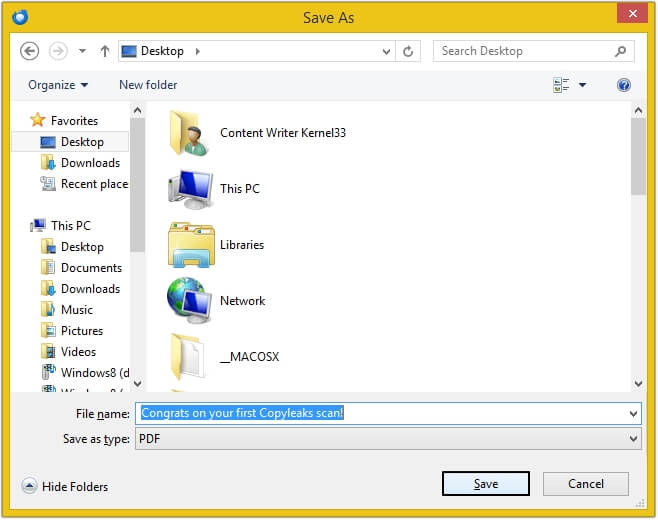Change the view layout icon

pos(561,85)
